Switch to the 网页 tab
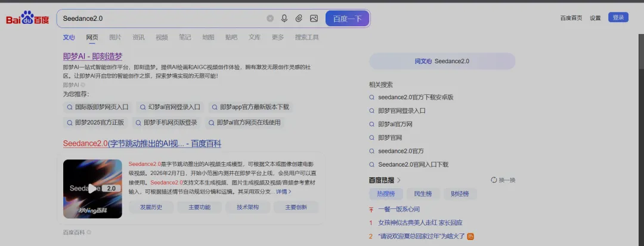 (x=92, y=38)
